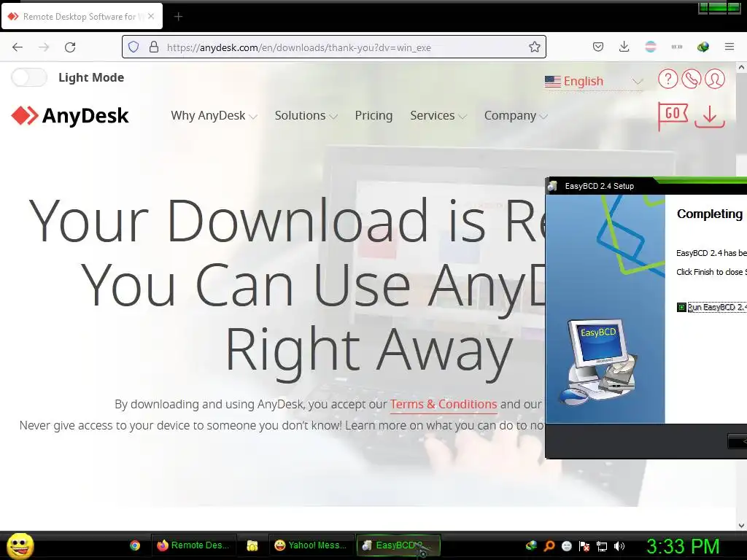Click the AnyDesk logo
This screenshot has width=747, height=560.
coord(70,116)
